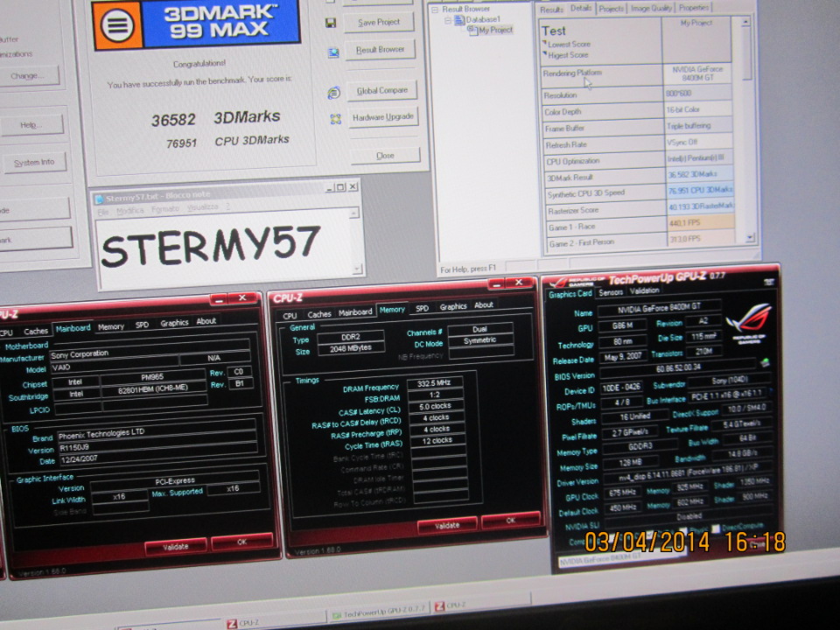Screen dimensions: 840x630
Task: Click the '36 582 3DMarks' result cell
Action: click(698, 174)
